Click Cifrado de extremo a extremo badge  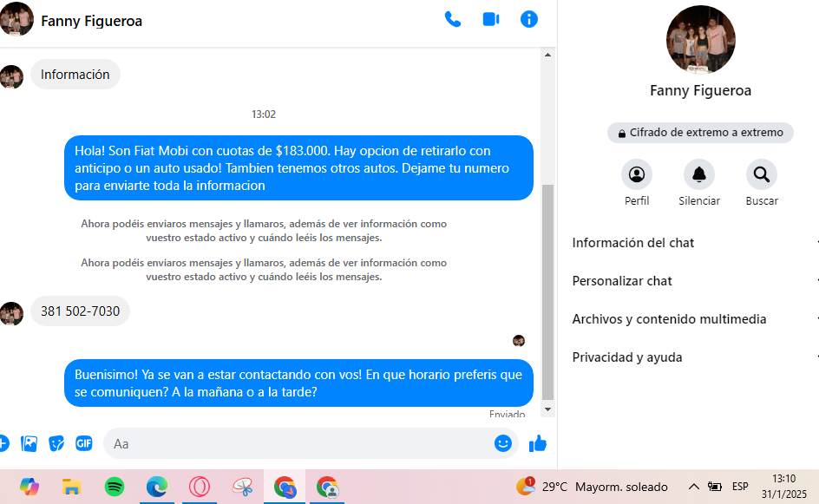700,133
